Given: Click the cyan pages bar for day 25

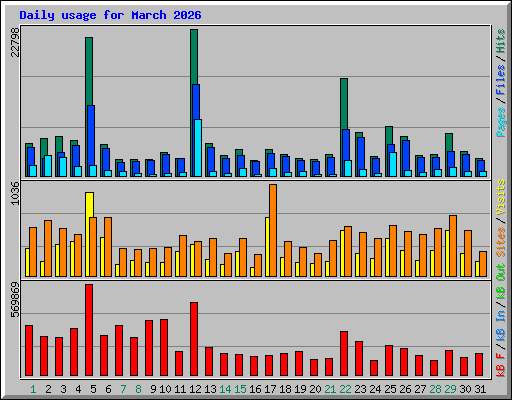Looking at the screenshot, I should pyautogui.click(x=393, y=164).
